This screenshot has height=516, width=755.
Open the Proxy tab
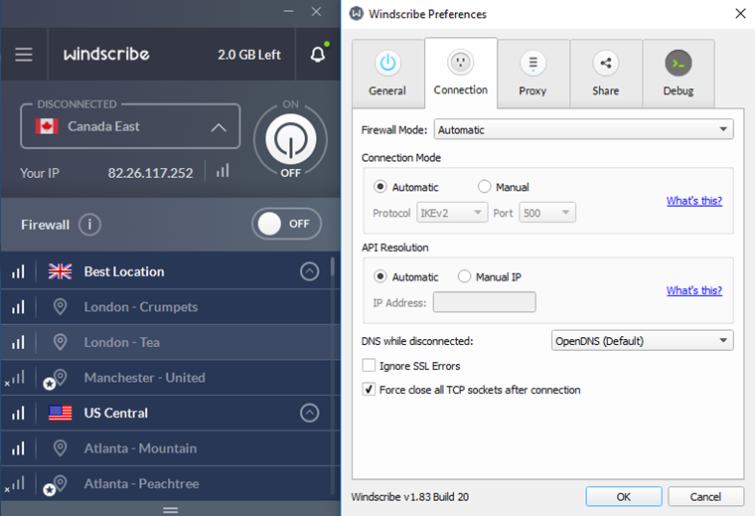533,74
